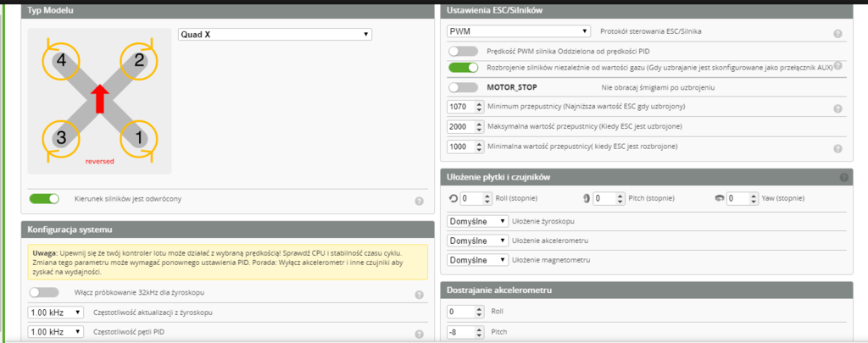The width and height of the screenshot is (868, 343).
Task: Click the red direction arrow in diagram
Action: point(99,97)
